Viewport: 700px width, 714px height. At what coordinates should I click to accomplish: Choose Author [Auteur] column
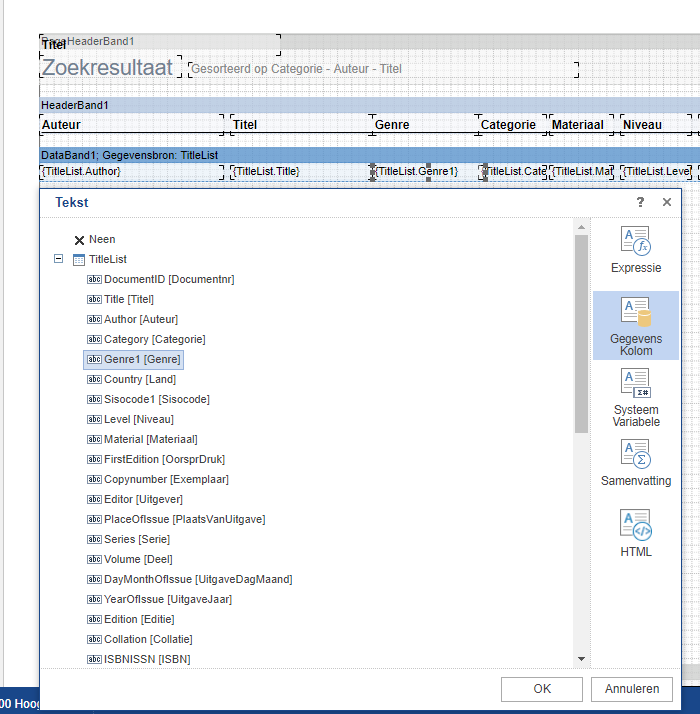click(140, 319)
